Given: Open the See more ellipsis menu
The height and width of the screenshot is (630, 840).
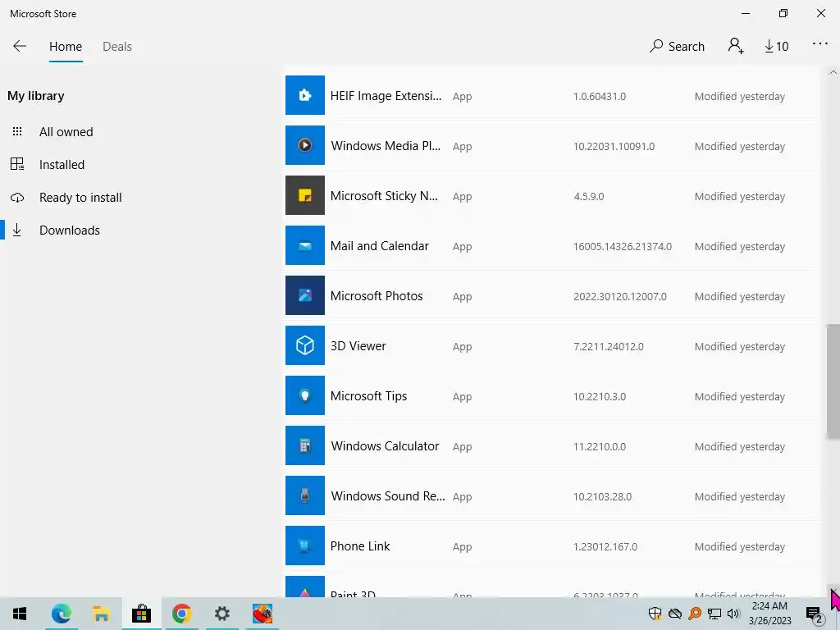Looking at the screenshot, I should click(820, 44).
